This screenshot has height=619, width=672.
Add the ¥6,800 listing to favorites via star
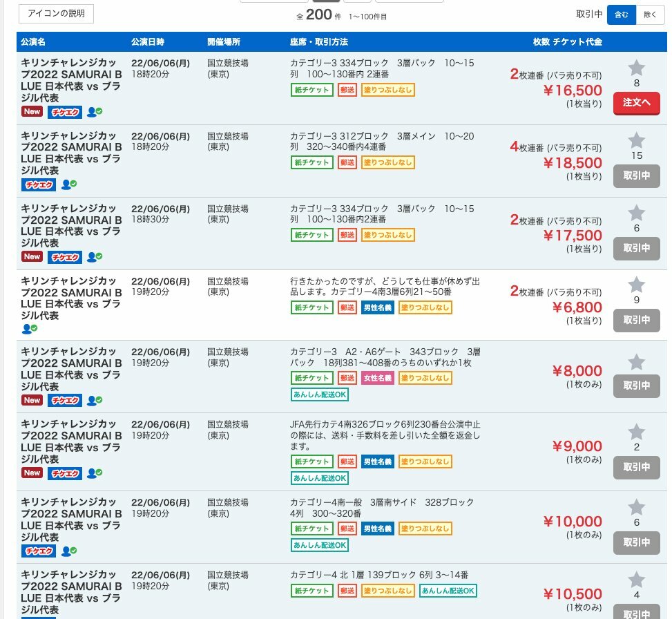636,285
